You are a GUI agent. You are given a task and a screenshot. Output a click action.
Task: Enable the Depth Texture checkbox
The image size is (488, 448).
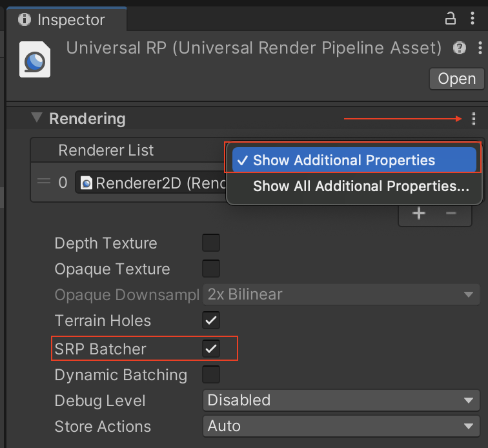point(211,243)
